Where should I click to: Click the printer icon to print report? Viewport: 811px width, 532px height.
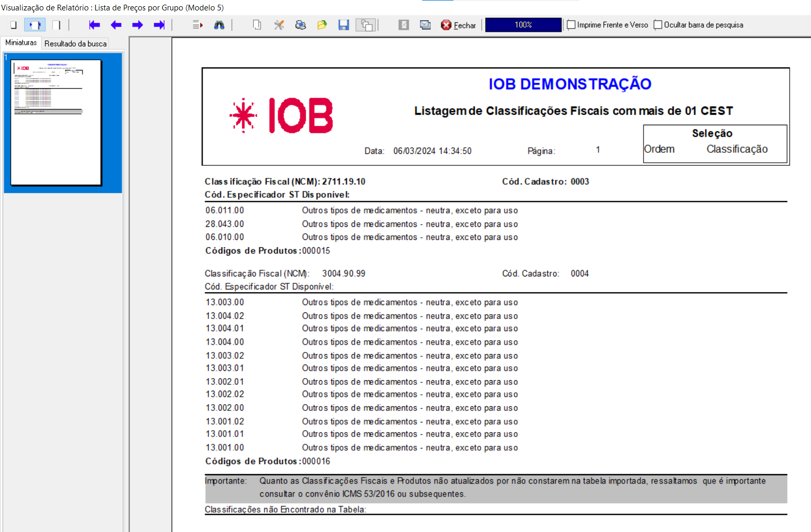[301, 25]
